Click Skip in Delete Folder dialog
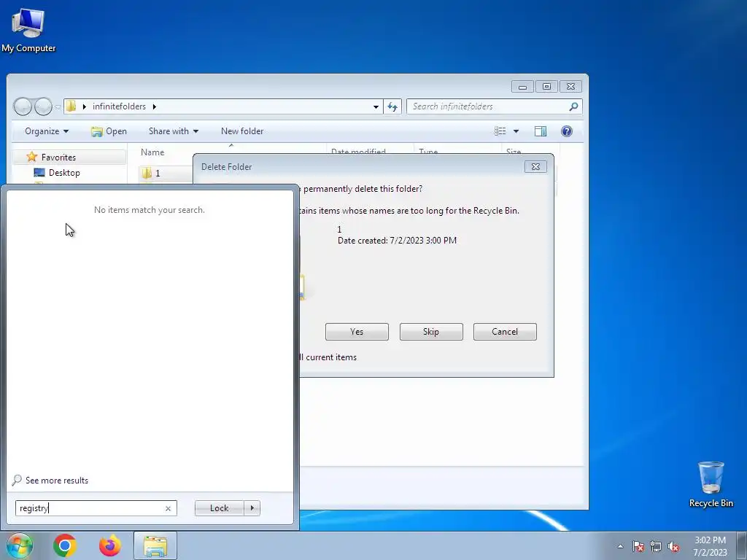This screenshot has height=560, width=747. point(431,332)
